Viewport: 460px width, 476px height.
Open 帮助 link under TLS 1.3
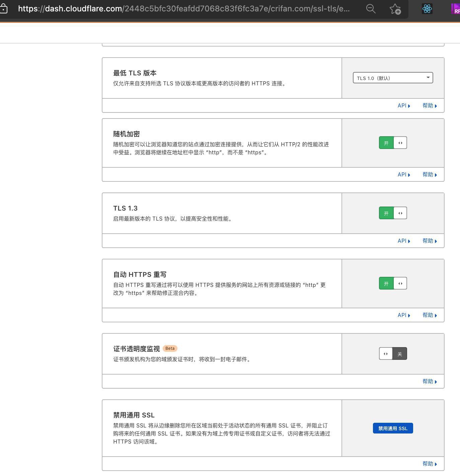coord(430,241)
